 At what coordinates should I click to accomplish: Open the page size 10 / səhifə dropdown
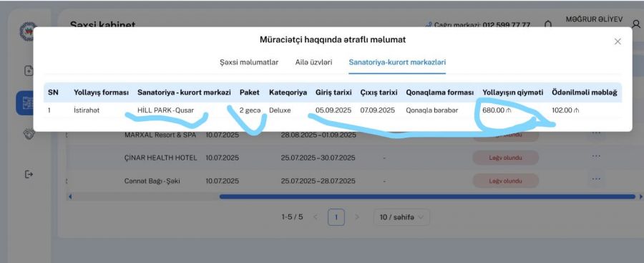tap(401, 217)
